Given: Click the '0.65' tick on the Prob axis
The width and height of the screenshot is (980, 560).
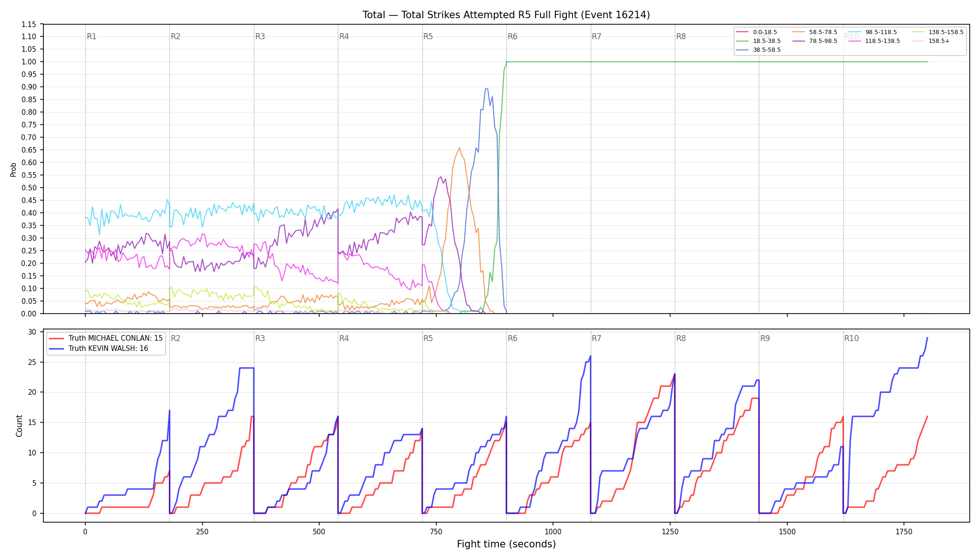Looking at the screenshot, I should (x=29, y=150).
